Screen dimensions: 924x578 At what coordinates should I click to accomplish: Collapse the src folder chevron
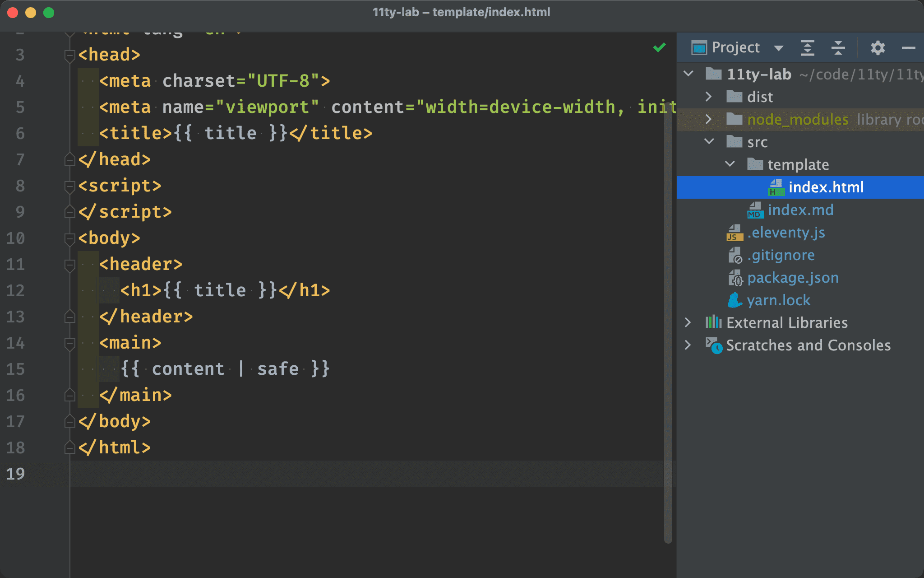click(709, 141)
